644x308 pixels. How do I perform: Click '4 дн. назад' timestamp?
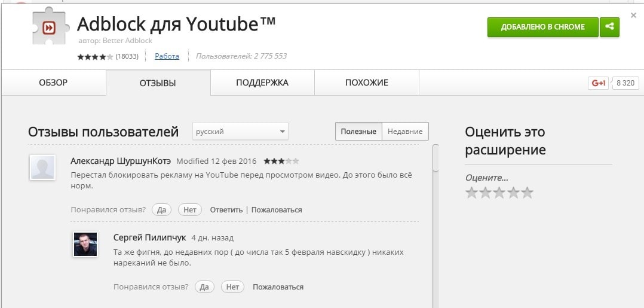(212, 238)
